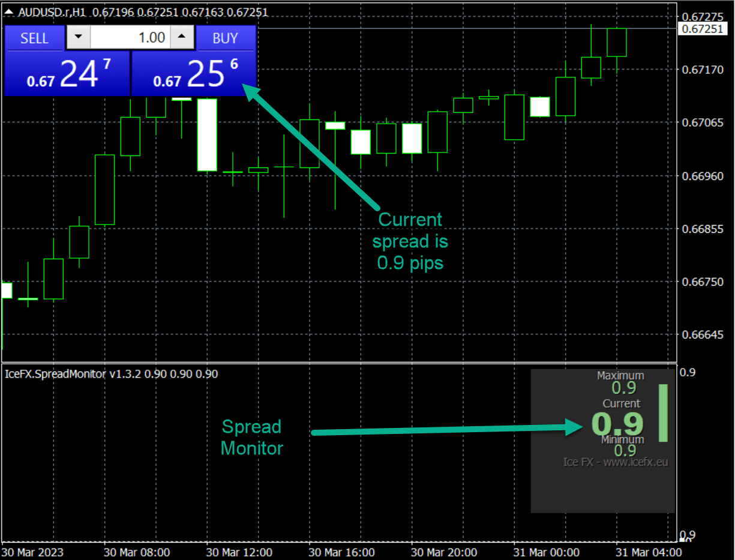Select the "Current spread is 0.9 pips" annotation
Image resolution: width=735 pixels, height=560 pixels.
click(410, 241)
